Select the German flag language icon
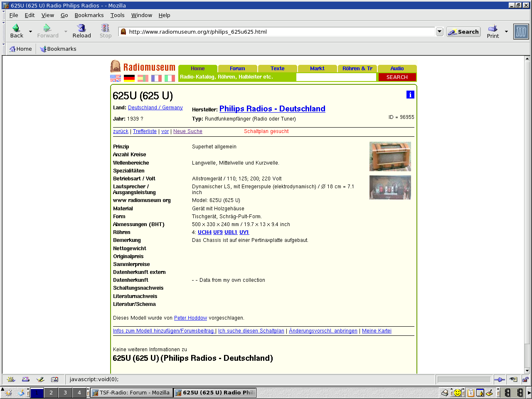This screenshot has width=532, height=399. click(x=129, y=78)
